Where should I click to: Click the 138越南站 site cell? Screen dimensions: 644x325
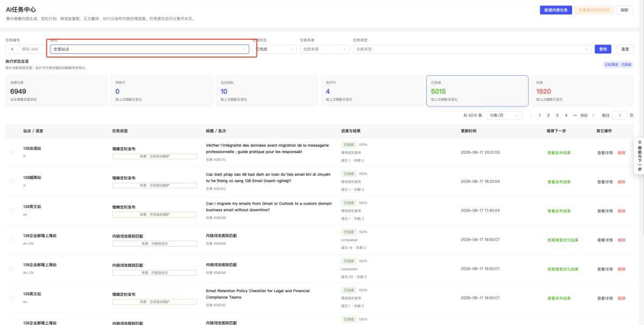32,177
